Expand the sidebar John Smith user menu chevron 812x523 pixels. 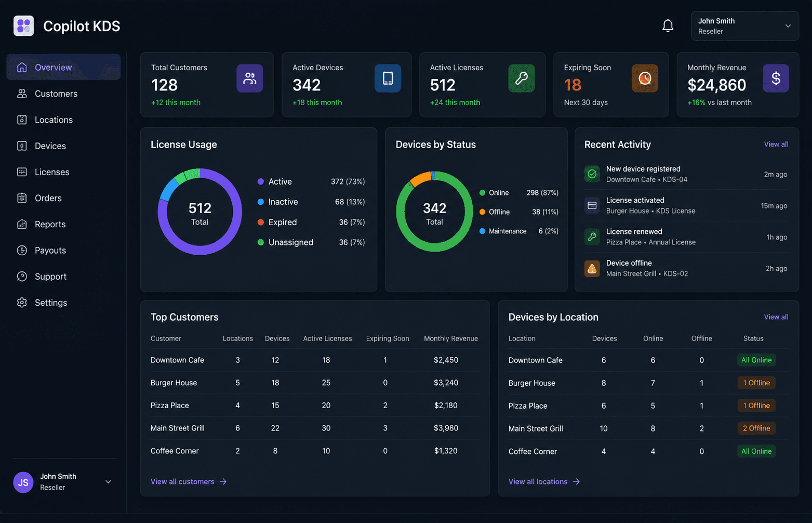(109, 482)
